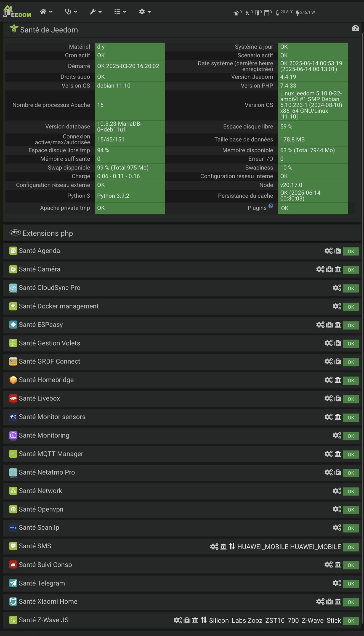Screen dimensions: 364x636
Task: Click the OK status for Santé Monitoring
Action: point(351,436)
